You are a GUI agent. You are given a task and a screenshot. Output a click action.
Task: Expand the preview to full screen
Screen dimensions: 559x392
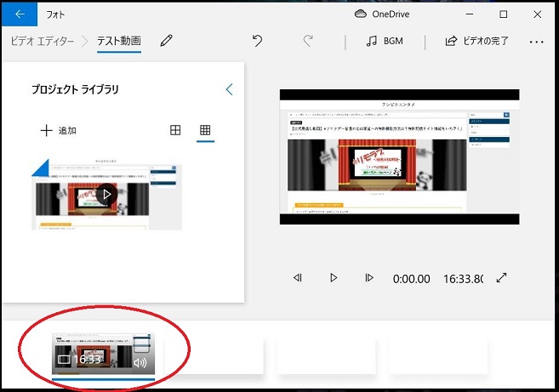(502, 278)
